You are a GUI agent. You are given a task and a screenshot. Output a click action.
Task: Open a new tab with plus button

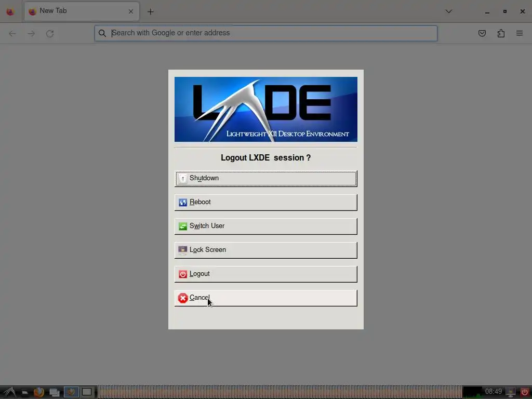point(151,11)
